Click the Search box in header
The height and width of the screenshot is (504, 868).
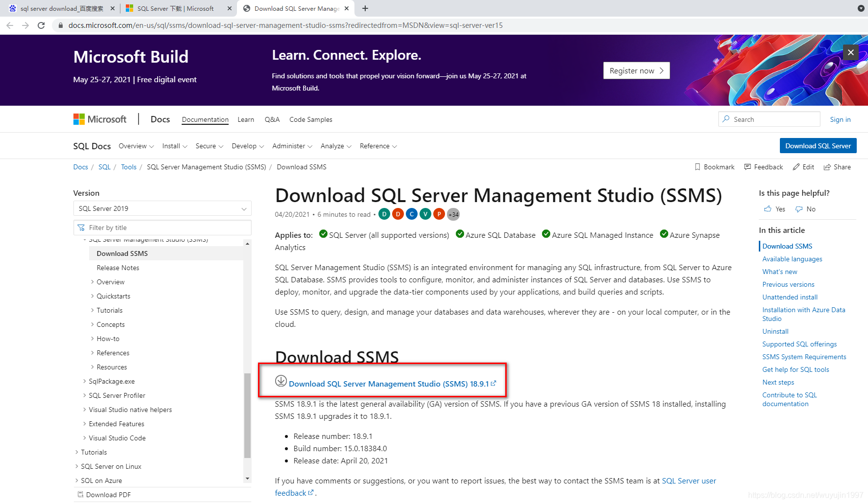pos(769,119)
